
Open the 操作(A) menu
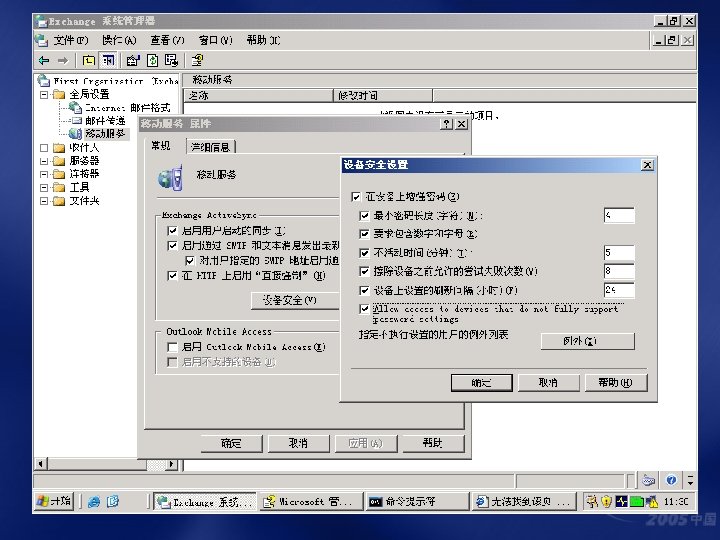click(x=119, y=40)
